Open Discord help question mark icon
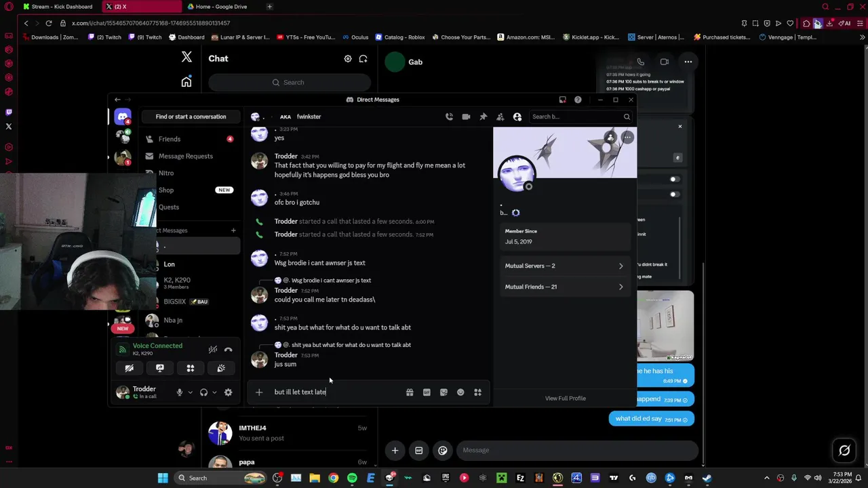 [578, 100]
